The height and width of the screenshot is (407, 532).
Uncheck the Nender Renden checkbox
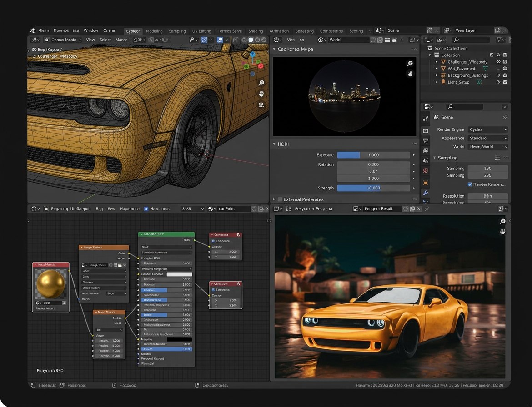coord(470,184)
